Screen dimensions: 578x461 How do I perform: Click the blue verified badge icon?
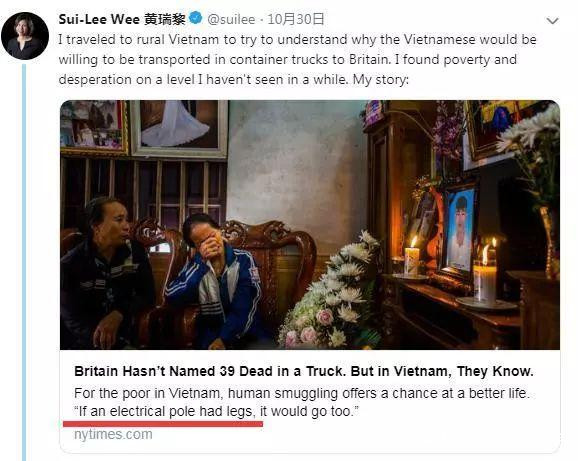pyautogui.click(x=195, y=18)
